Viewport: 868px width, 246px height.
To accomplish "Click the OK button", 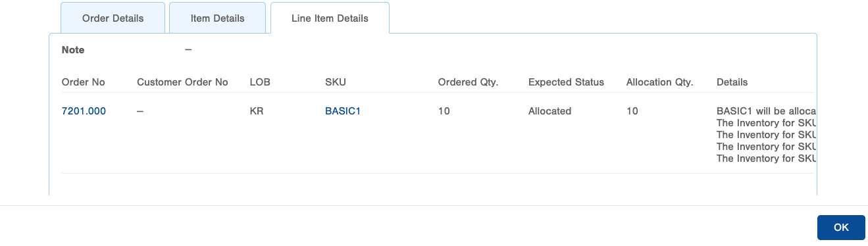I will 841,228.
